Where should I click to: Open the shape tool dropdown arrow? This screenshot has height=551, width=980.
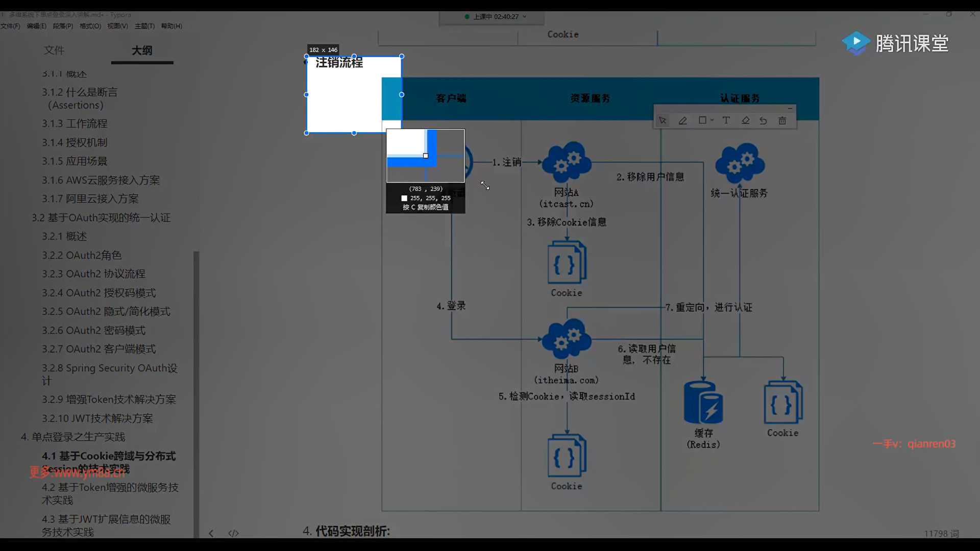tap(712, 120)
